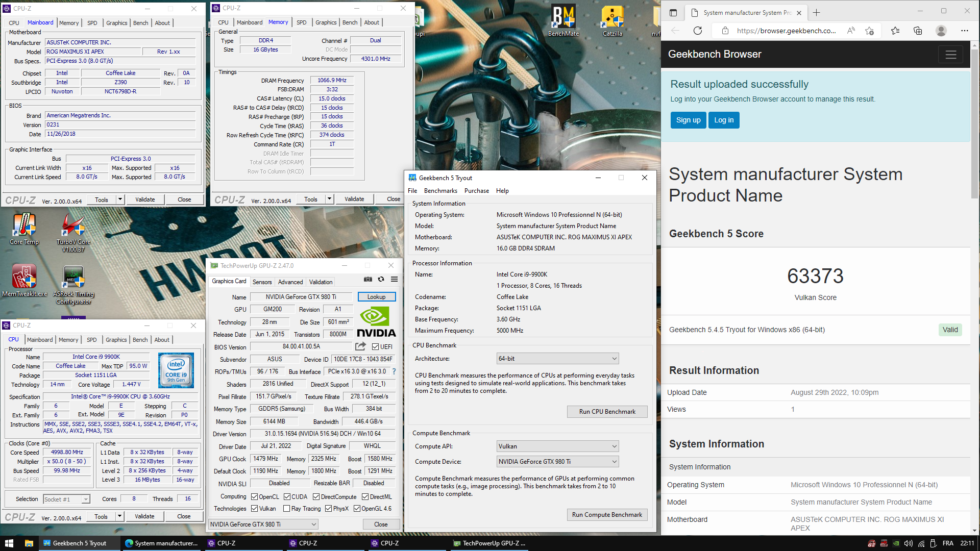980x551 pixels.
Task: Open the Benchmarks menu in Geekbench
Action: coord(440,191)
